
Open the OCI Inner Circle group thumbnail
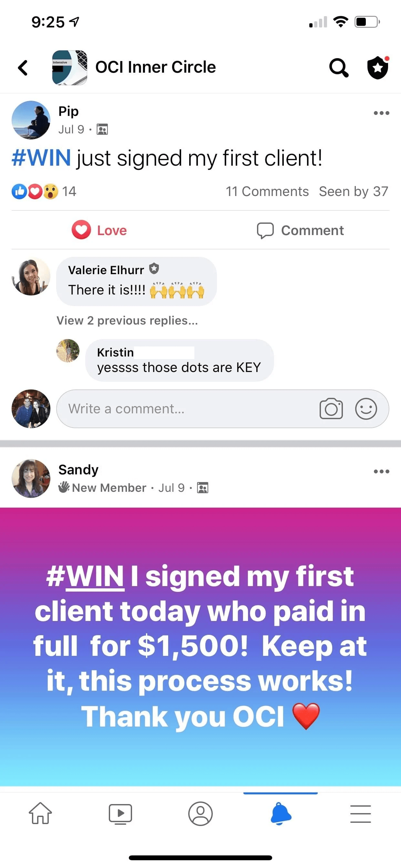click(70, 68)
